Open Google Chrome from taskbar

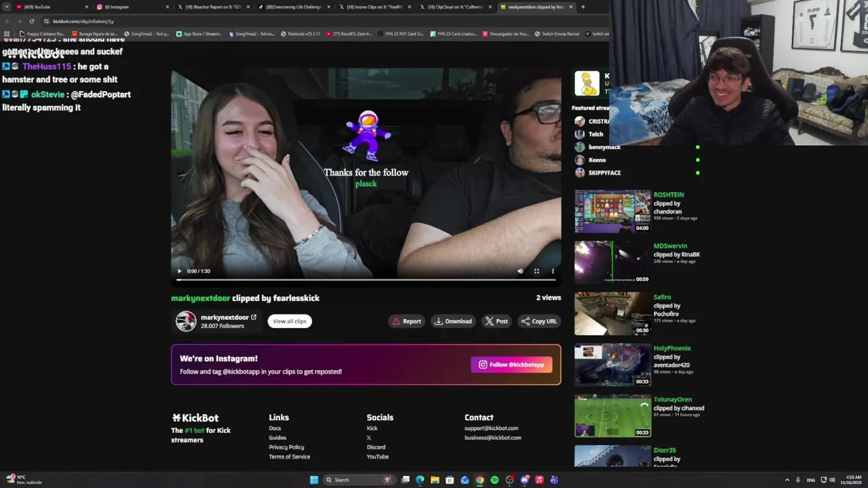479,480
